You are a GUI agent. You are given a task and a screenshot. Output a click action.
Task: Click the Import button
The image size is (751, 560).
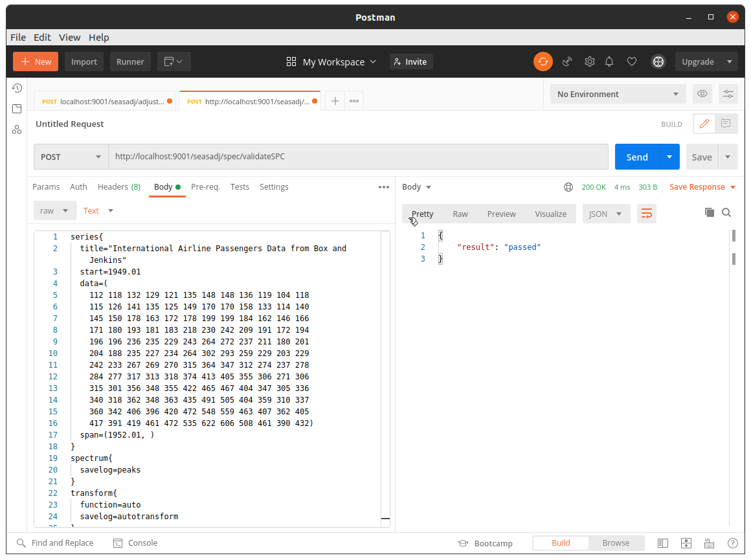tap(84, 62)
